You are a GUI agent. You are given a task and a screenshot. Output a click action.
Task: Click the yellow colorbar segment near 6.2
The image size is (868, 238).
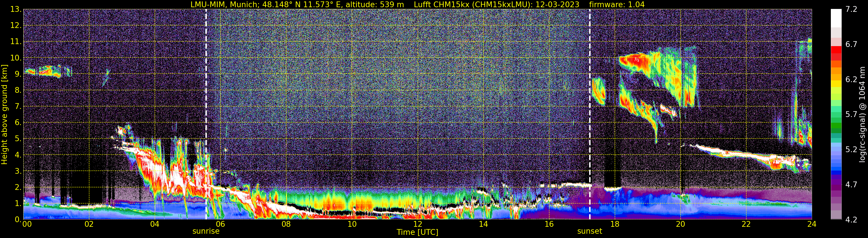click(x=836, y=84)
